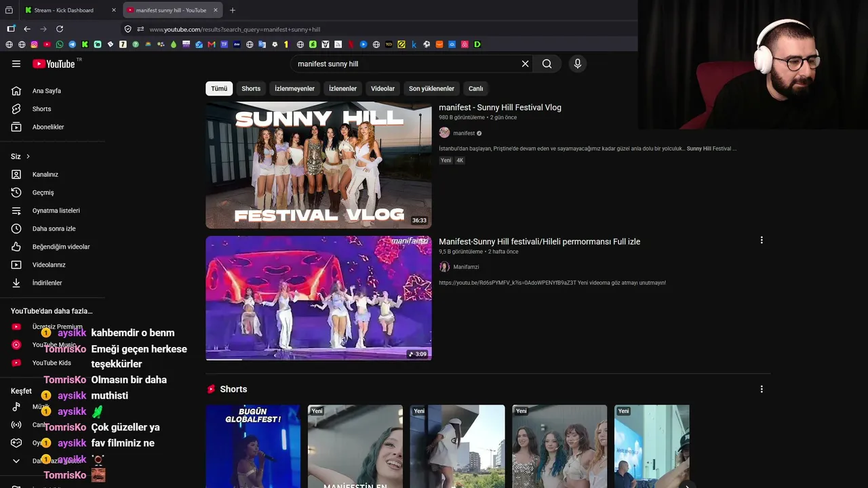
Task: Expand the Siz section in sidebar
Action: [x=20, y=157]
